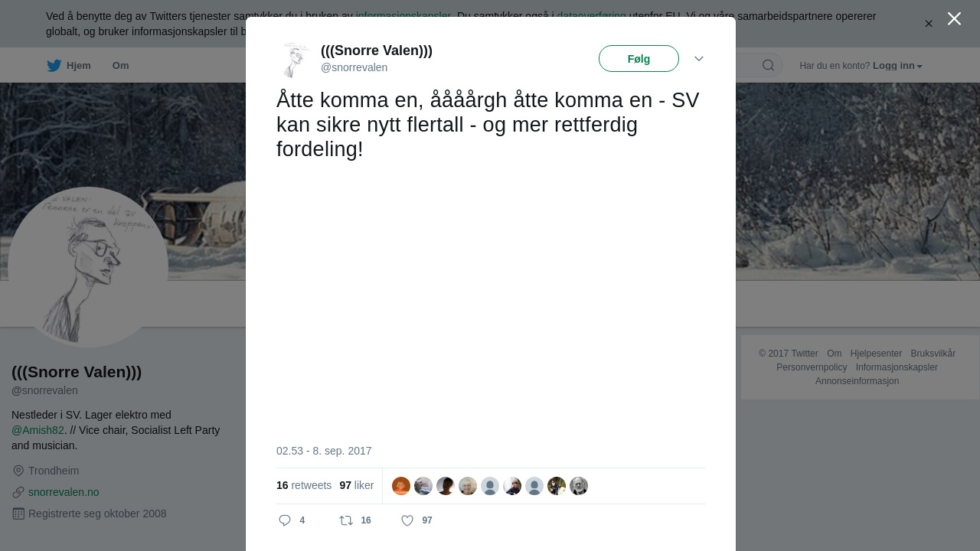Click the search magnifier icon

pos(768,65)
